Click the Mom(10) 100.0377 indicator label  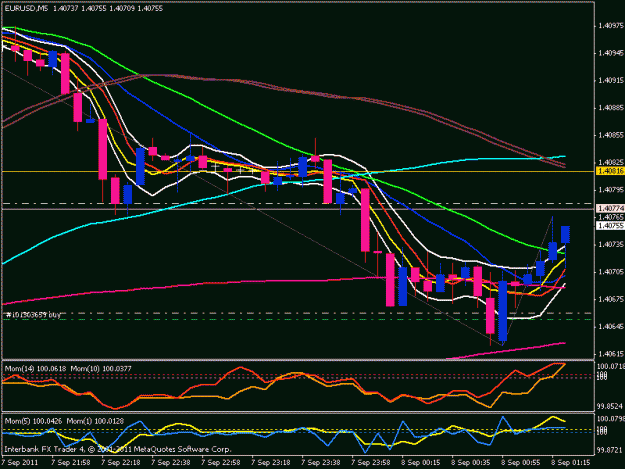101,369
